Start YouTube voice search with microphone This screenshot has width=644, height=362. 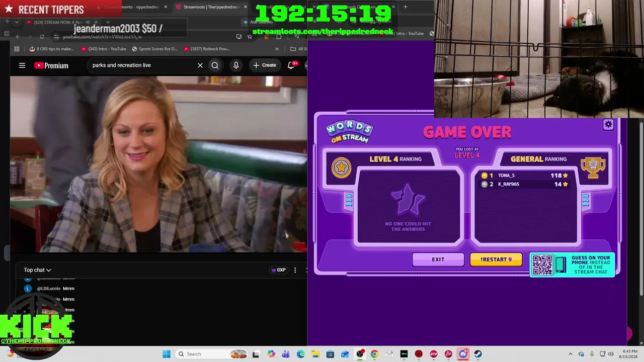pyautogui.click(x=235, y=65)
